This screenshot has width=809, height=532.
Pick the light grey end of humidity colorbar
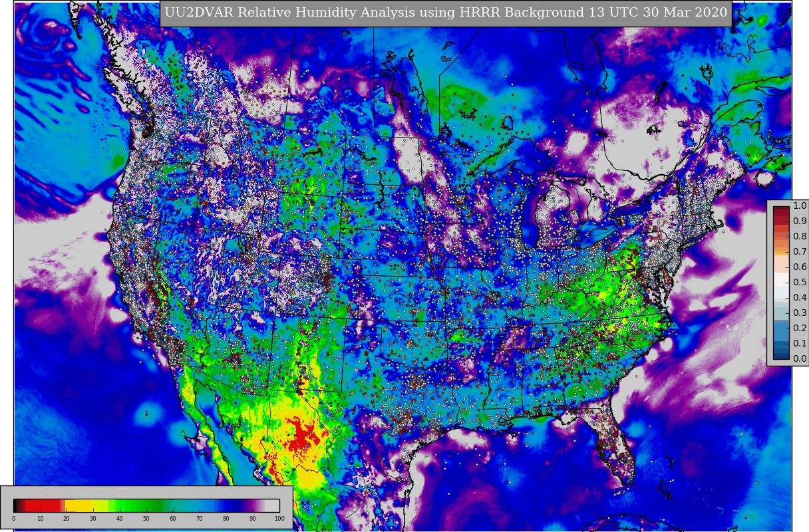tap(273, 505)
